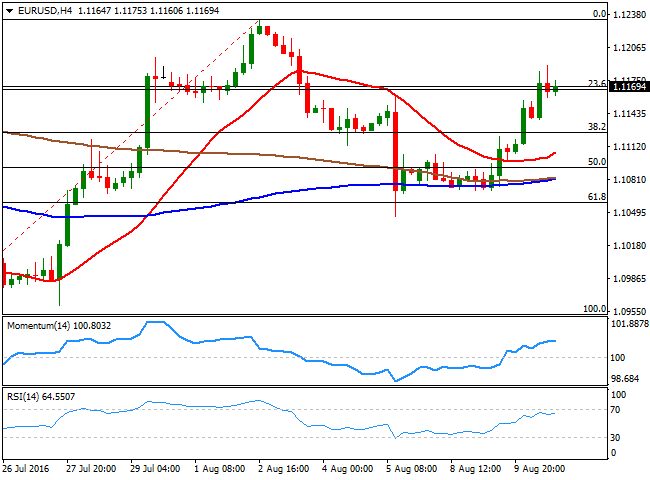Click the RSI scale level 70

click(x=616, y=410)
